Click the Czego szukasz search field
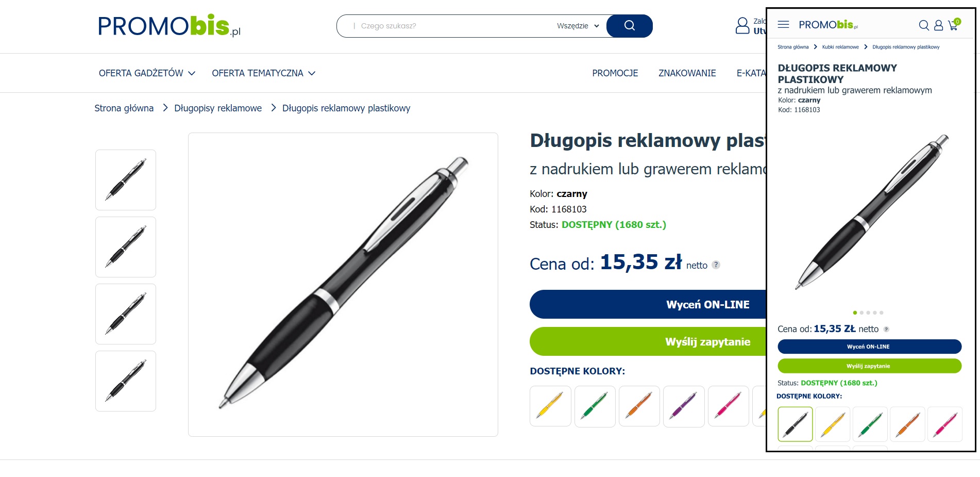Screen dimensions: 980x477 (453, 26)
